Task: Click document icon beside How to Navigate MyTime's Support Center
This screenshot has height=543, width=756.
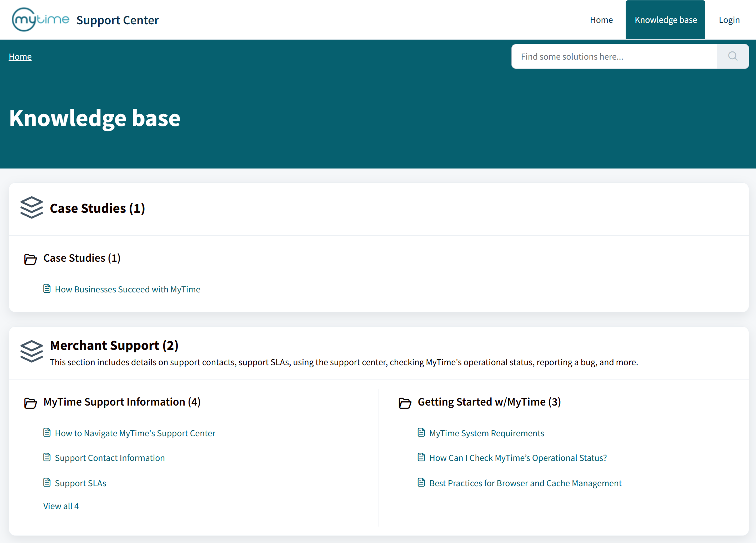Action: pos(47,432)
